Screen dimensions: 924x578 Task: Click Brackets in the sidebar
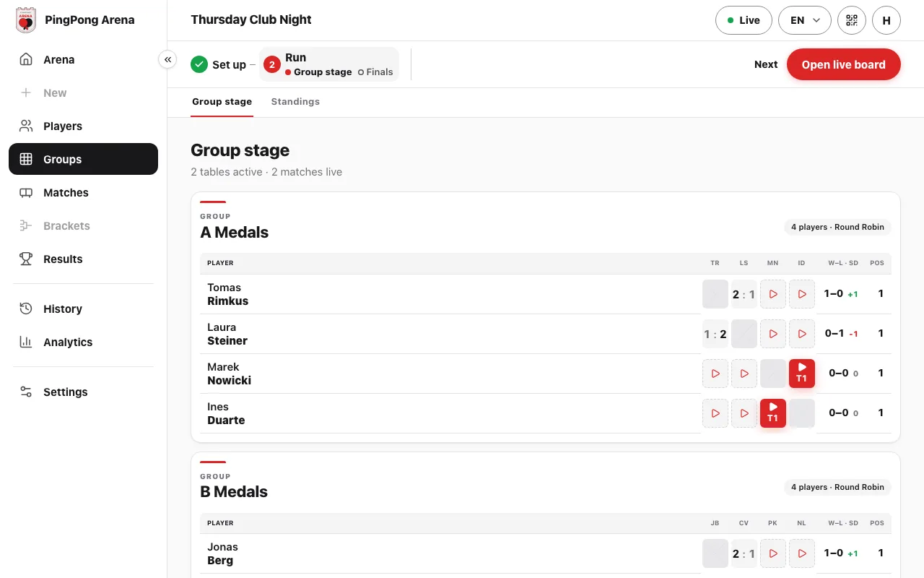point(83,226)
